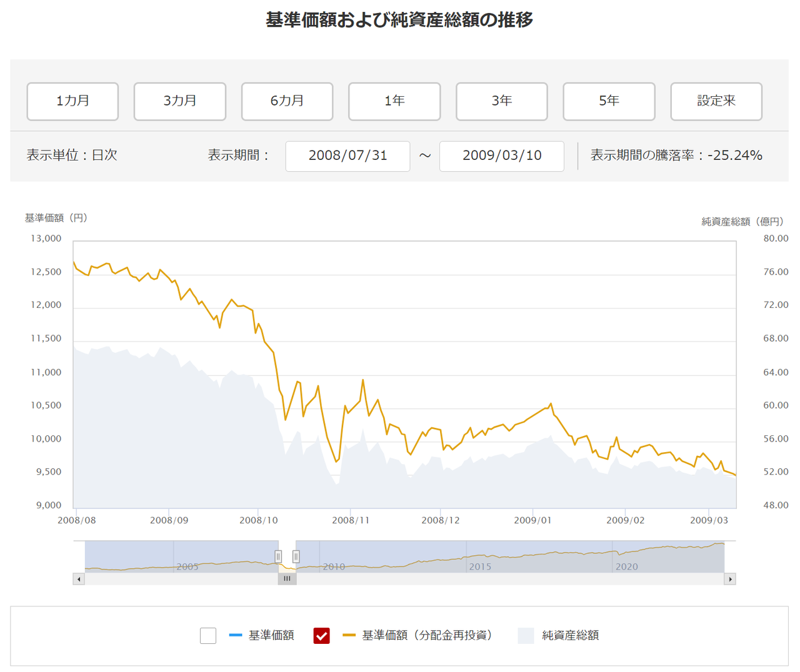Viewport: 800px width, 672px height.
Task: Display data since inception with 設定来
Action: (x=716, y=101)
